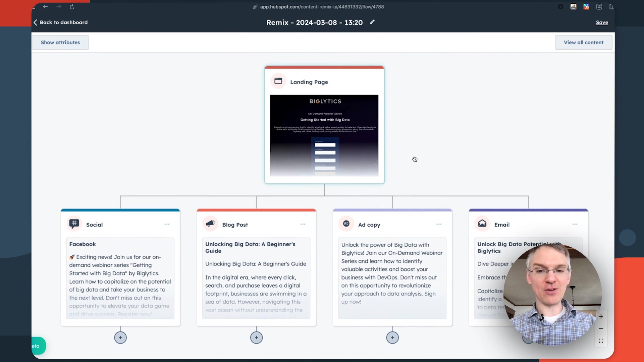Click the Blog Post megaphone icon
The image size is (644, 362).
pyautogui.click(x=210, y=224)
